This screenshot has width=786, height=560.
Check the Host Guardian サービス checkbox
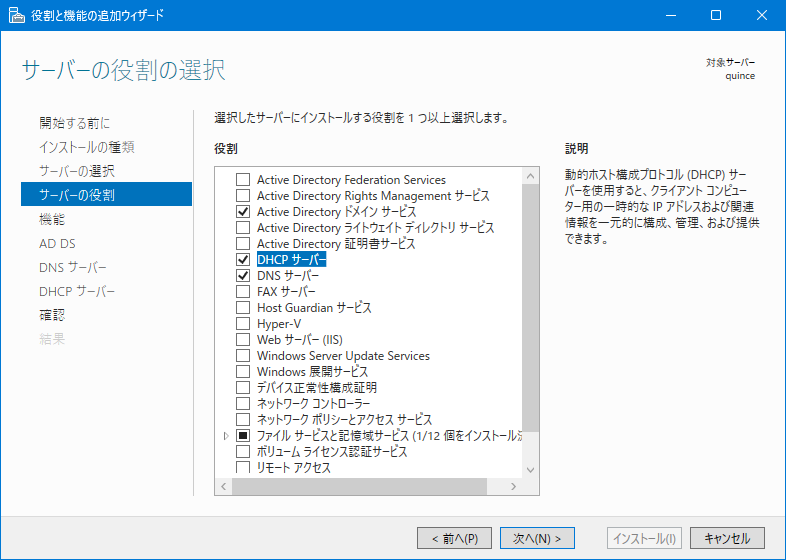tap(243, 308)
